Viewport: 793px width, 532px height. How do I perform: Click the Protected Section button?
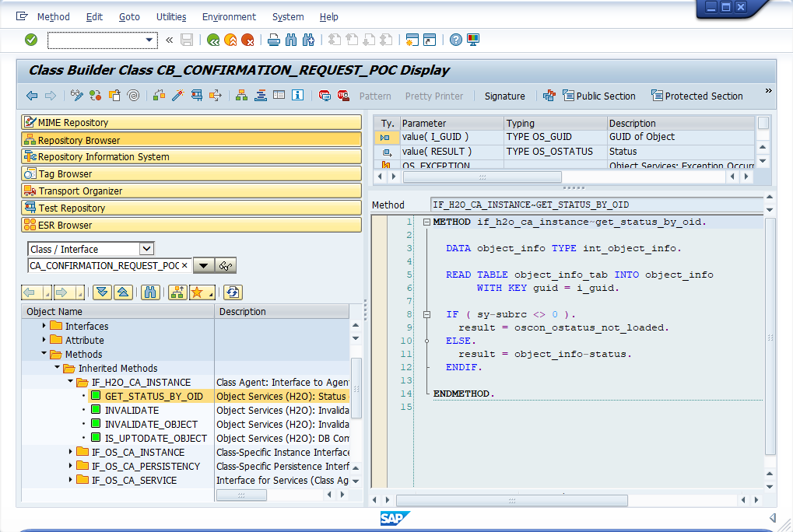coord(697,96)
